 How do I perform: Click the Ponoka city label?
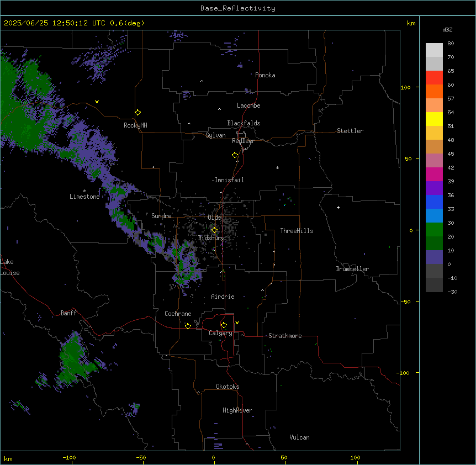[265, 75]
